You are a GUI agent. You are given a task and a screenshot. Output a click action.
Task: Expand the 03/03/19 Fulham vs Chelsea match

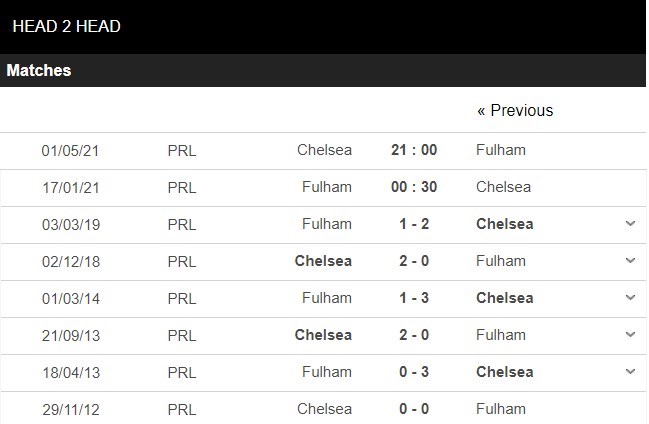pos(630,224)
